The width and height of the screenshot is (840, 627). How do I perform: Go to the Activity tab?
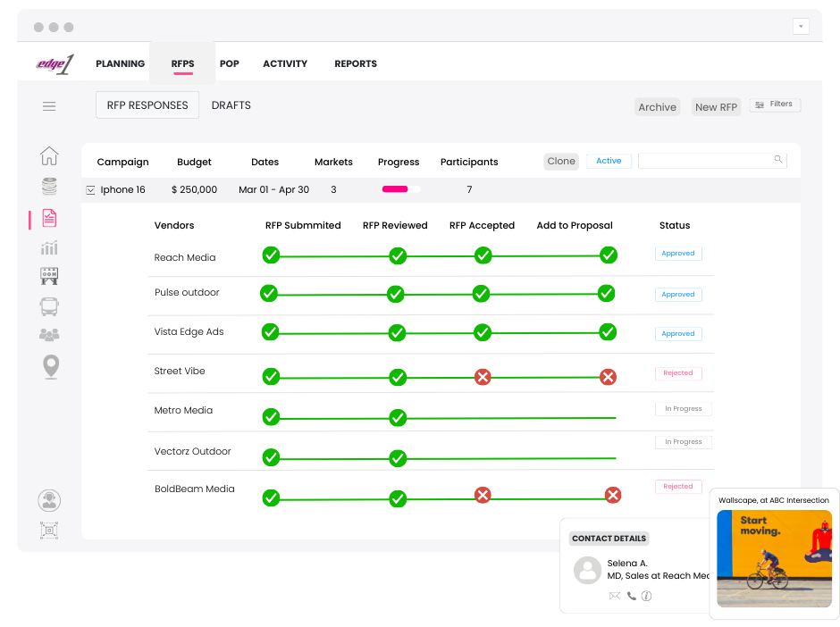(x=285, y=63)
